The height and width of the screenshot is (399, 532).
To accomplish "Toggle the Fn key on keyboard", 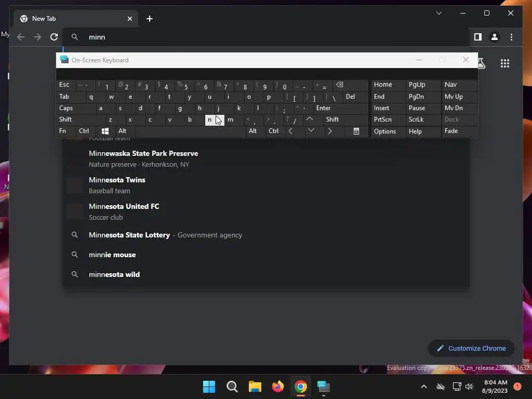I will point(66,131).
